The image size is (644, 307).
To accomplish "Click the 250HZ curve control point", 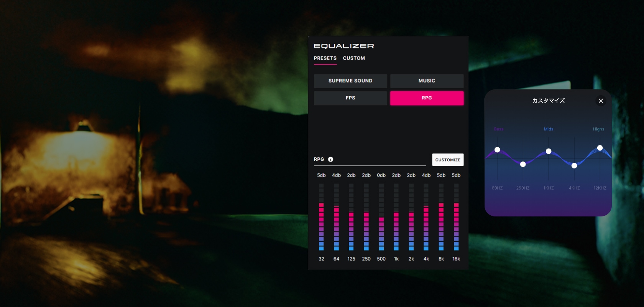I will point(523,164).
